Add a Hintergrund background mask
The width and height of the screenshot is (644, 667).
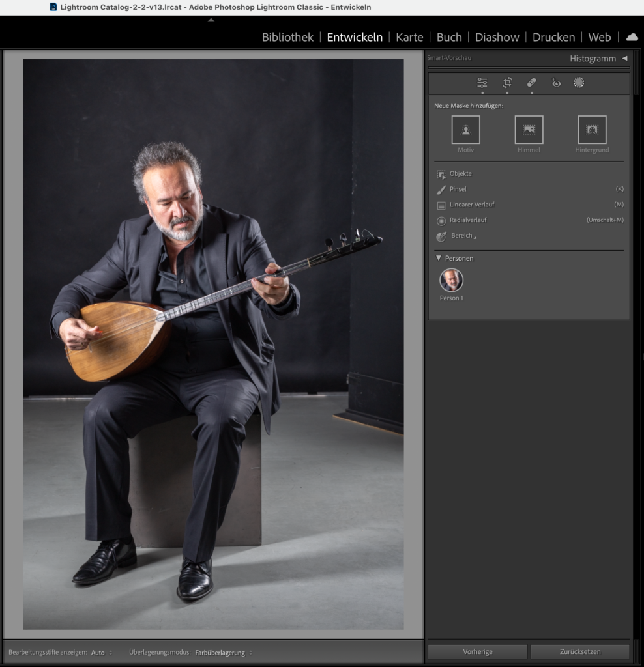(x=592, y=130)
